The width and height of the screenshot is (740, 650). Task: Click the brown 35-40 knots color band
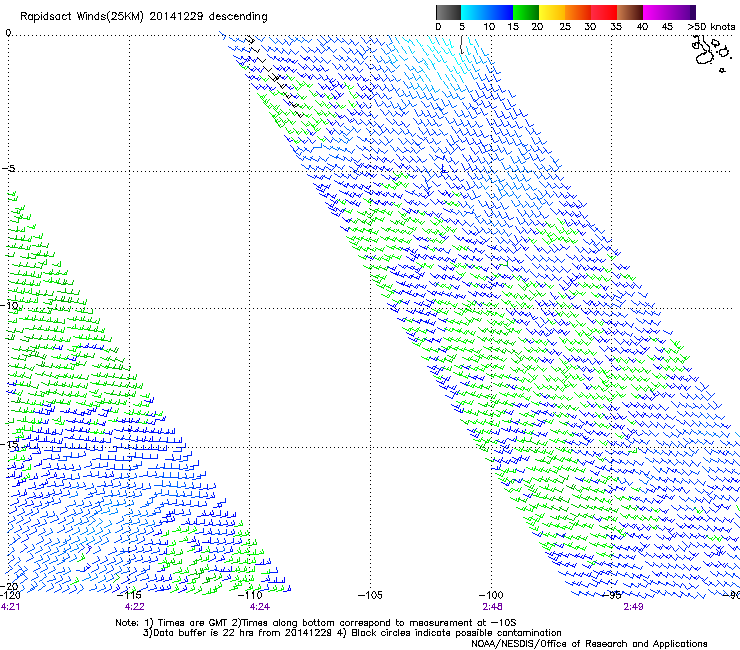pyautogui.click(x=630, y=12)
